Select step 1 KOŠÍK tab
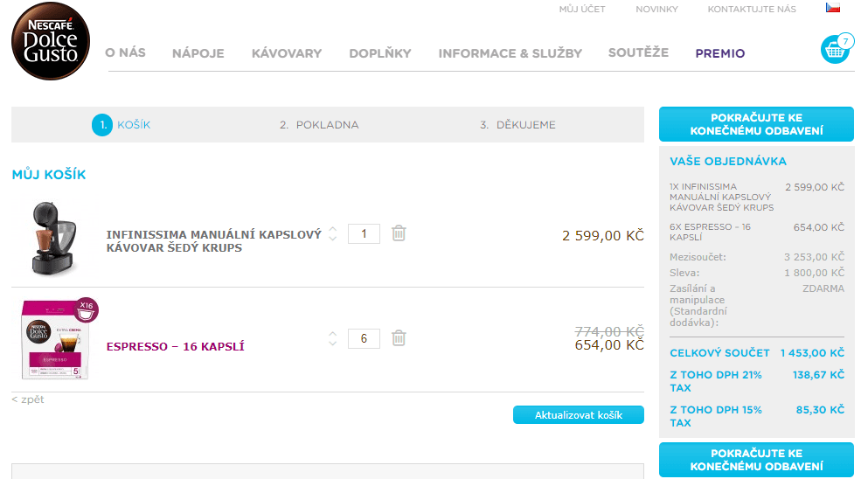 coord(122,125)
